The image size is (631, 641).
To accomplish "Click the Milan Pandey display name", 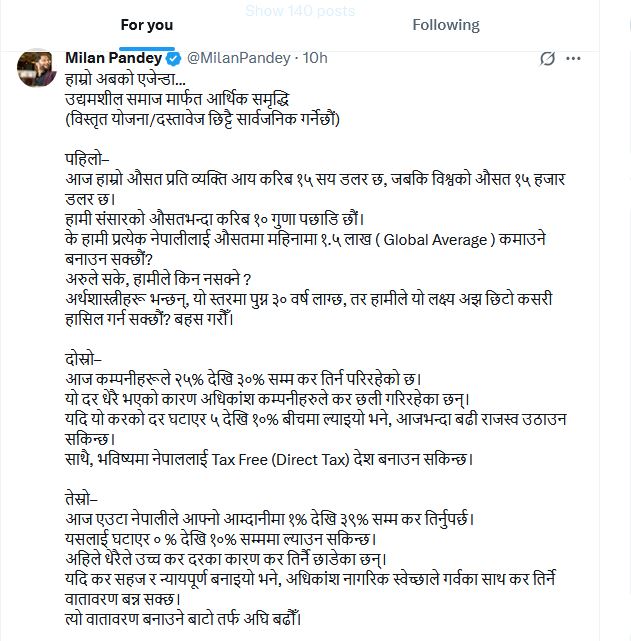I will coord(113,58).
